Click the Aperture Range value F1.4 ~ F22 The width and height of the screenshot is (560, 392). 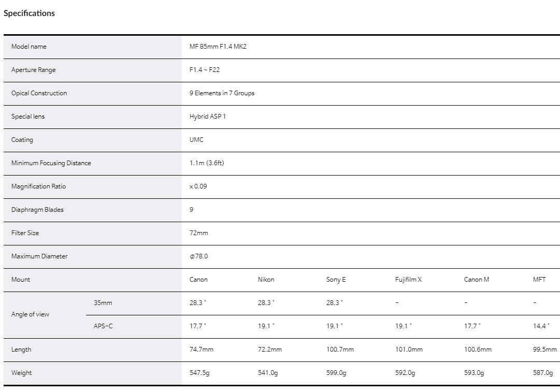tap(205, 70)
